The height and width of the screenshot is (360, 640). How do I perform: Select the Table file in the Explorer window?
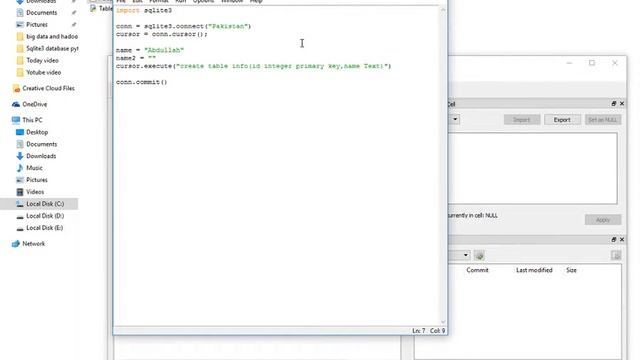tap(101, 8)
